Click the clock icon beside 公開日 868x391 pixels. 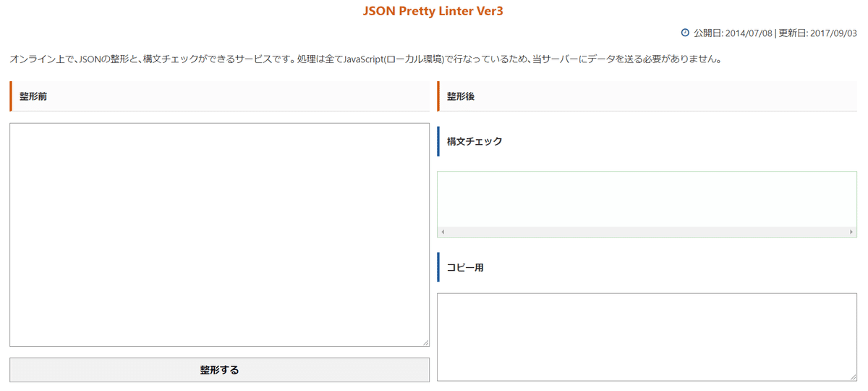tap(686, 33)
